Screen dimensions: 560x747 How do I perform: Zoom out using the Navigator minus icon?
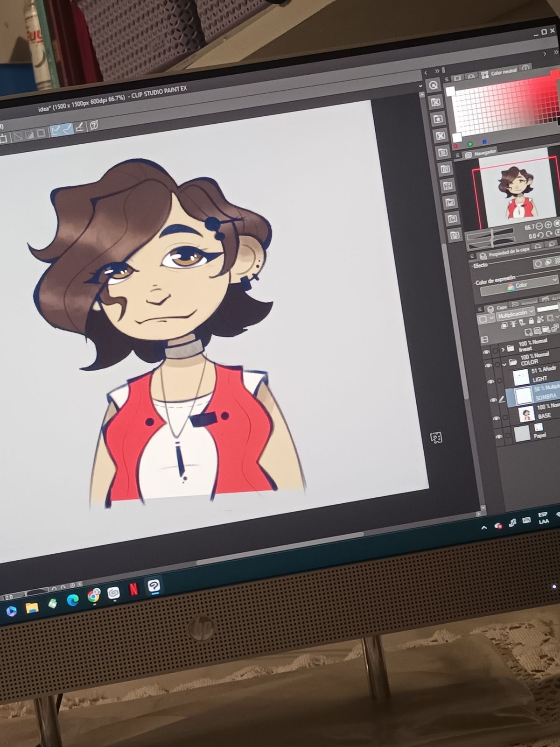pyautogui.click(x=539, y=226)
